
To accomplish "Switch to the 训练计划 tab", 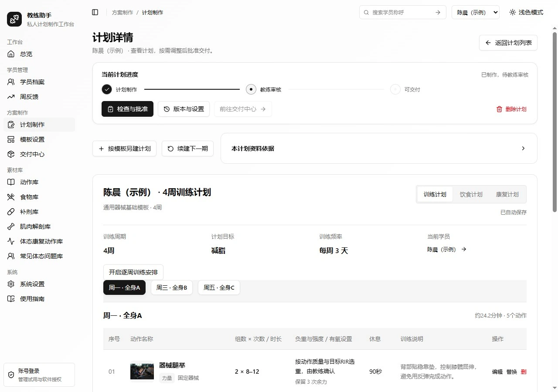I will [435, 194].
